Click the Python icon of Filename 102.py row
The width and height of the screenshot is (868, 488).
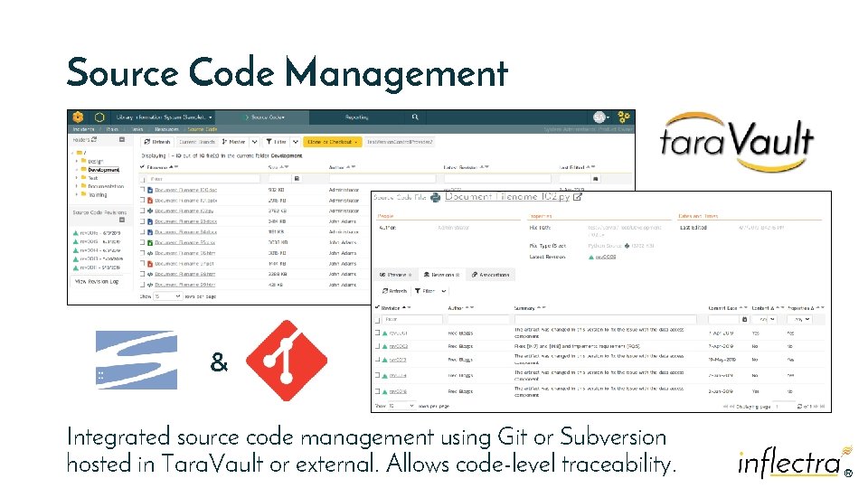pos(150,211)
